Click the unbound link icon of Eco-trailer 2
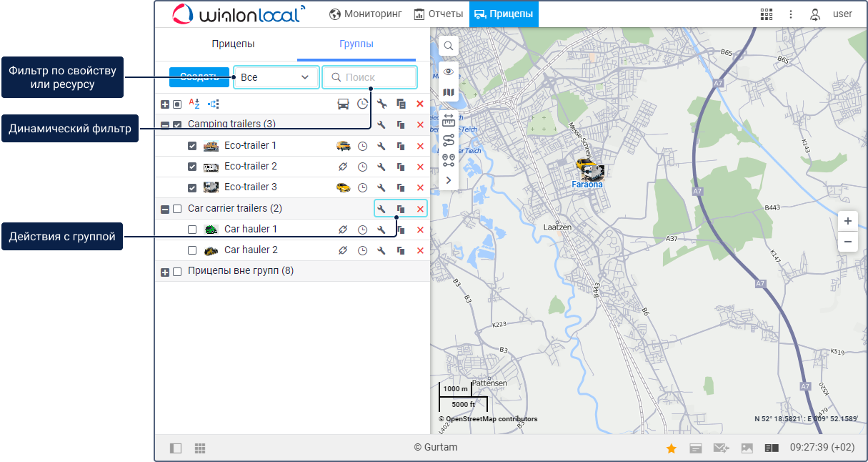Image resolution: width=868 pixels, height=462 pixels. [344, 167]
